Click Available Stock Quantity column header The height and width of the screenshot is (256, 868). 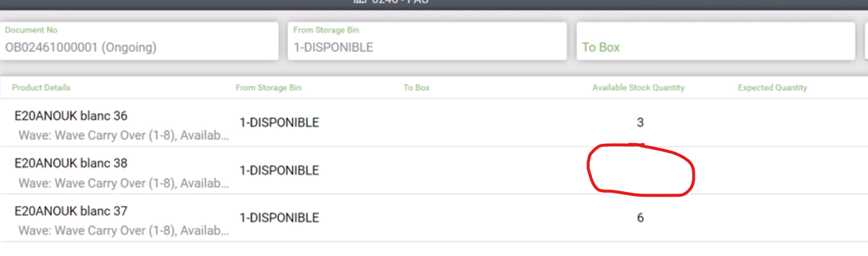(x=638, y=87)
